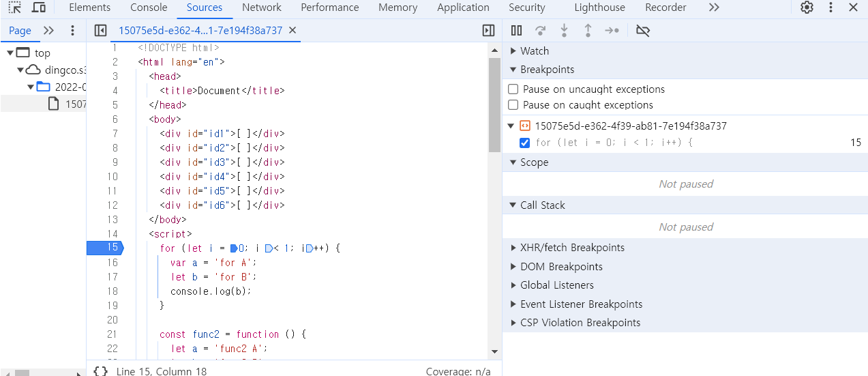Show more Sources navigator tabs chevron

pos(48,31)
